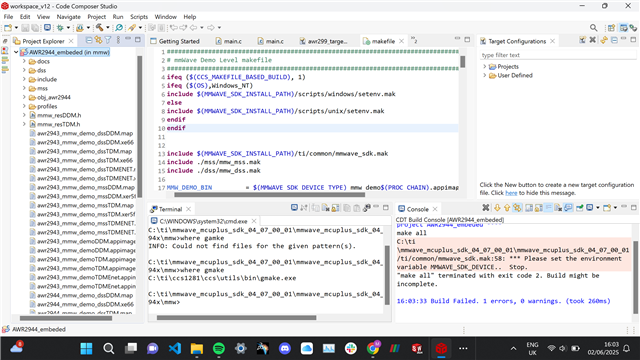Image resolution: width=640 pixels, height=360 pixels.
Task: Open the File menu
Action: pos(8,17)
